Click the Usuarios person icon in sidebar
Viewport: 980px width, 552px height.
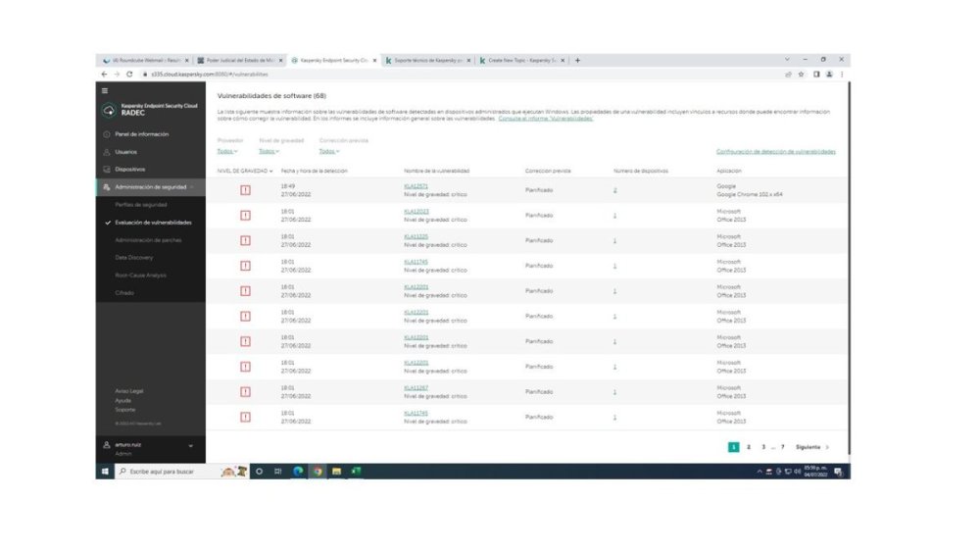tap(106, 152)
